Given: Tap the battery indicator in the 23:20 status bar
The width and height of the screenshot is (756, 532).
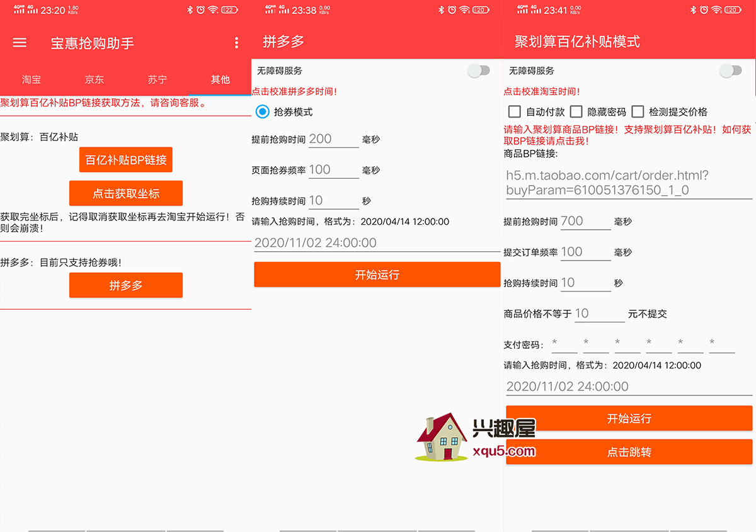Looking at the screenshot, I should click(x=229, y=9).
